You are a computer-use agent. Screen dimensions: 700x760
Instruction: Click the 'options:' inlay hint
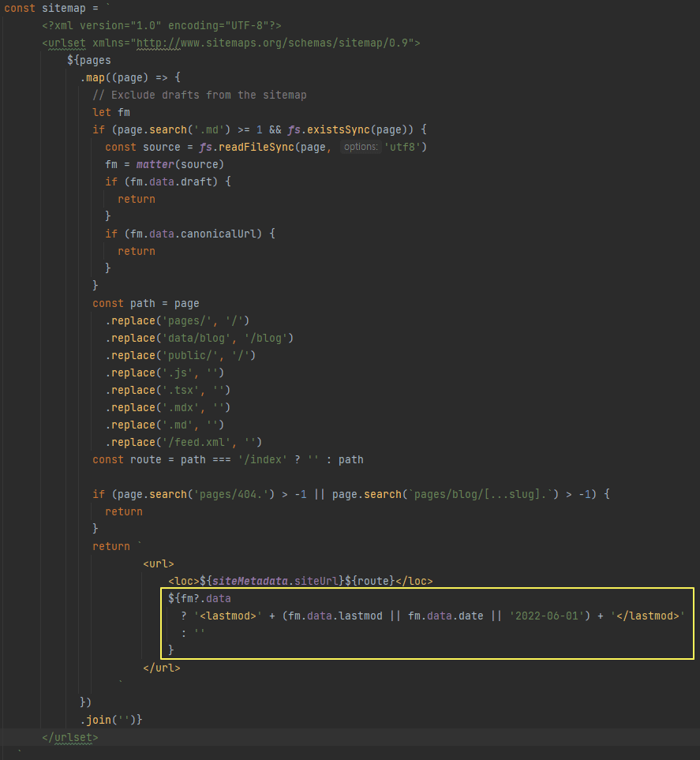[361, 146]
